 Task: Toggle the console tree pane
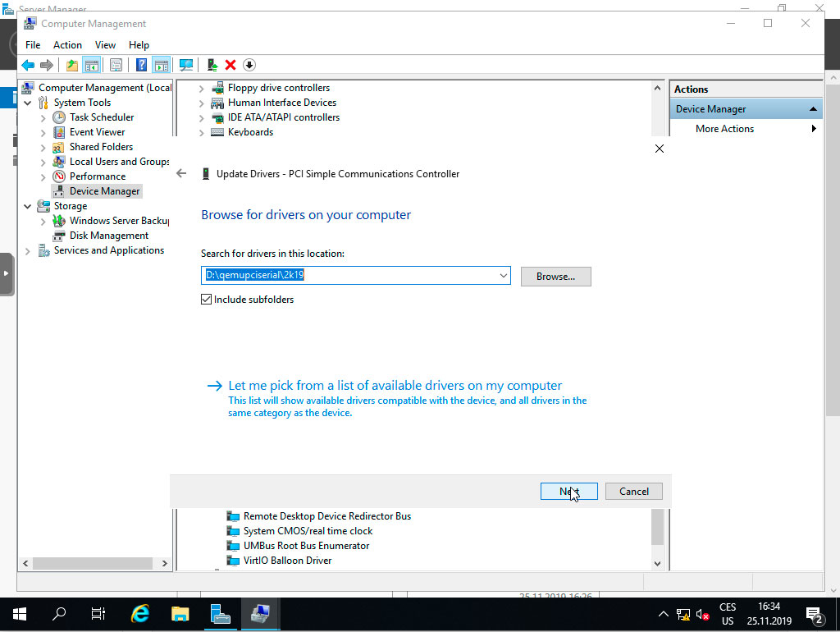pos(94,65)
